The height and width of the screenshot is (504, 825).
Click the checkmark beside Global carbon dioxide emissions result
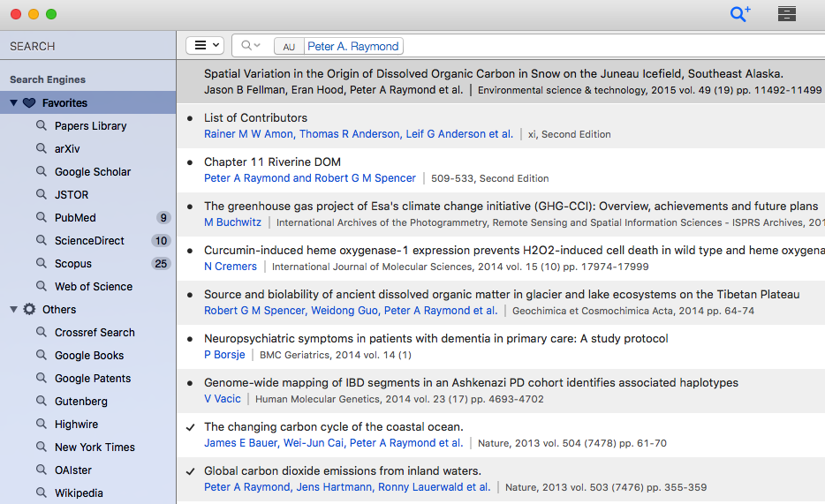click(x=191, y=471)
